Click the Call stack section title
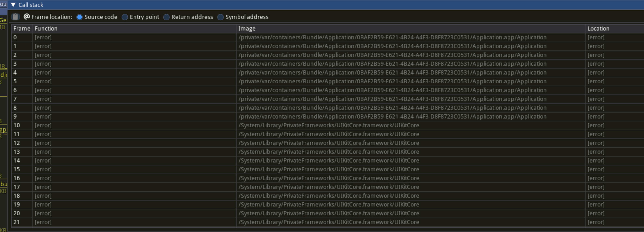The image size is (644, 232). pyautogui.click(x=31, y=5)
